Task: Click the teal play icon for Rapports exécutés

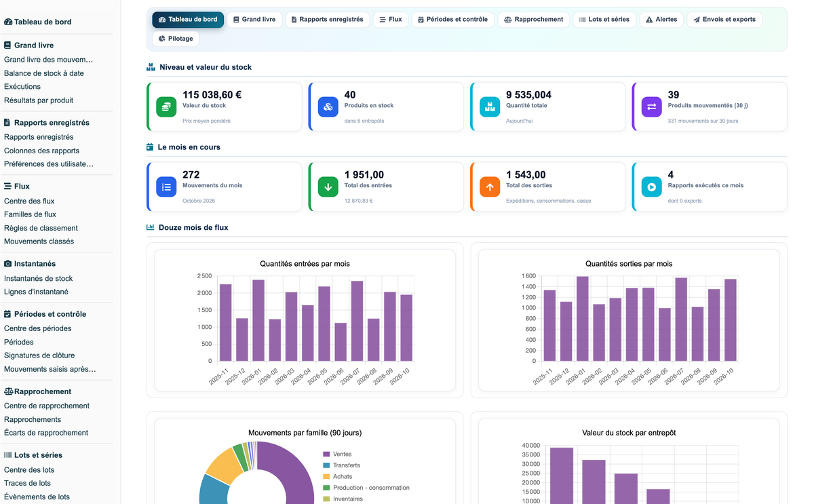Action: point(652,187)
